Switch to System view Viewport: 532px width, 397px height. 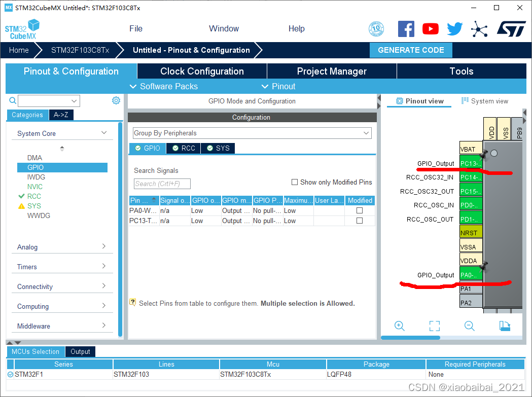(484, 101)
